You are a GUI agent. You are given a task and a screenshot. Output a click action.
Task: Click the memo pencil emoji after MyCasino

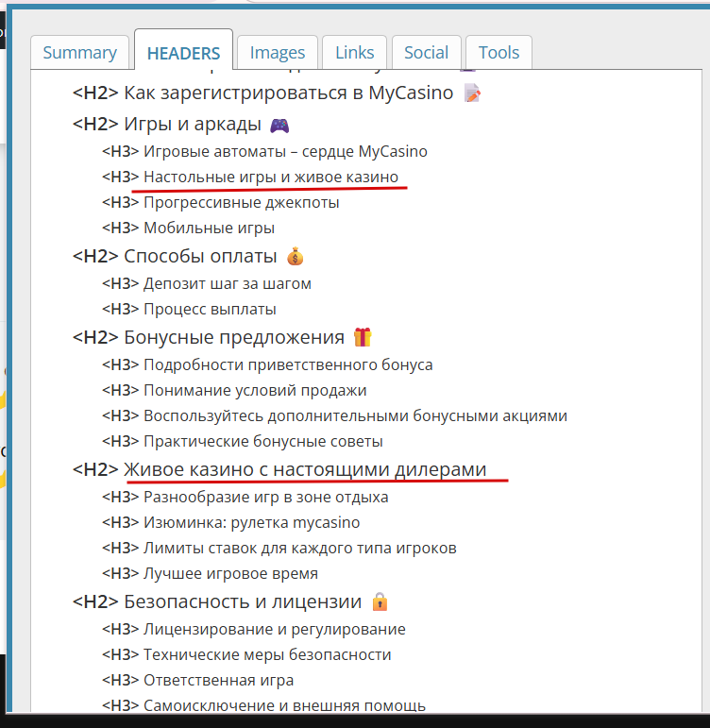[472, 93]
